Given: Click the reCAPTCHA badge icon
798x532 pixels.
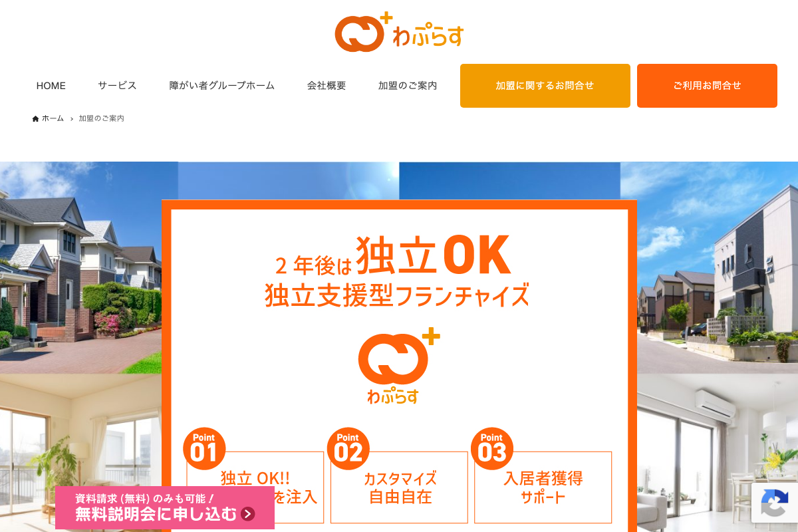Looking at the screenshot, I should [x=774, y=502].
